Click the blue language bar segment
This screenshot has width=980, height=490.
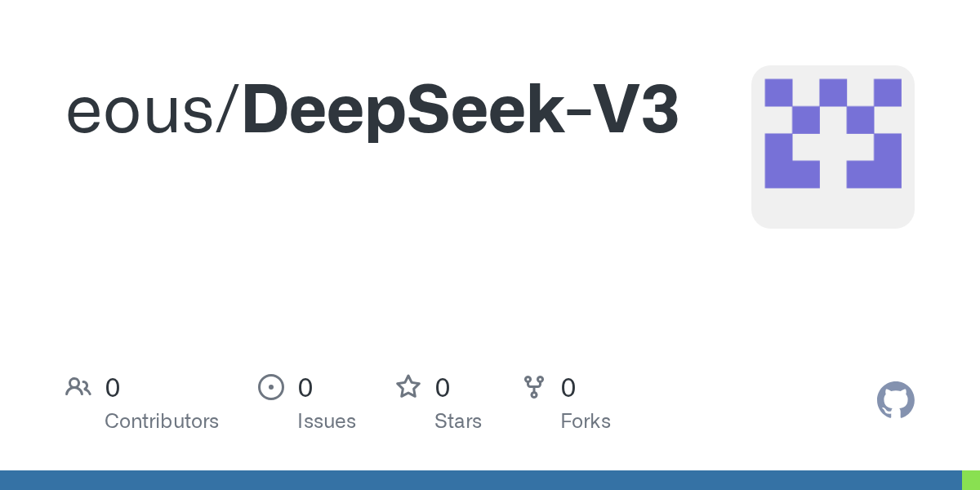click(480, 480)
